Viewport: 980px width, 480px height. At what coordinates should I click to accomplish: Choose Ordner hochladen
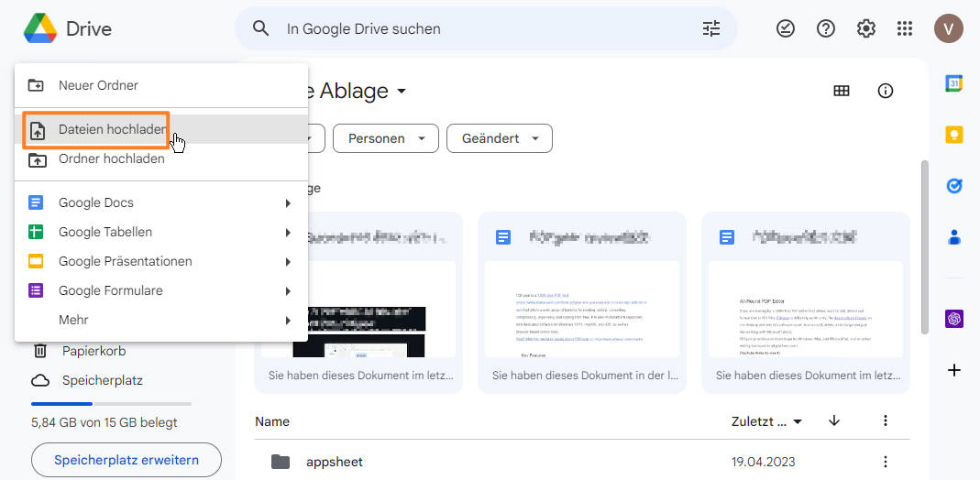(161, 159)
